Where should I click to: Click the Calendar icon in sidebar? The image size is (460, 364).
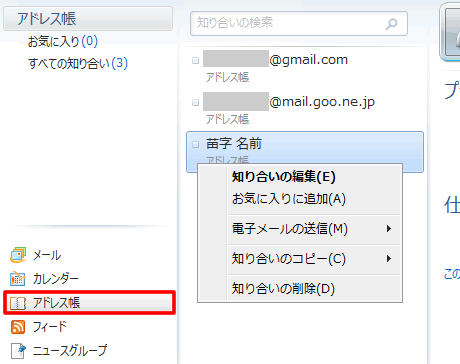tap(18, 279)
